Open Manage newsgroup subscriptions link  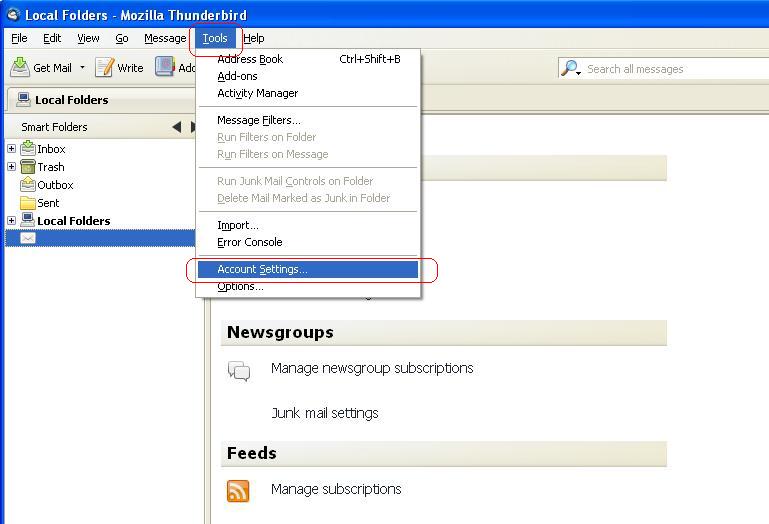(371, 368)
